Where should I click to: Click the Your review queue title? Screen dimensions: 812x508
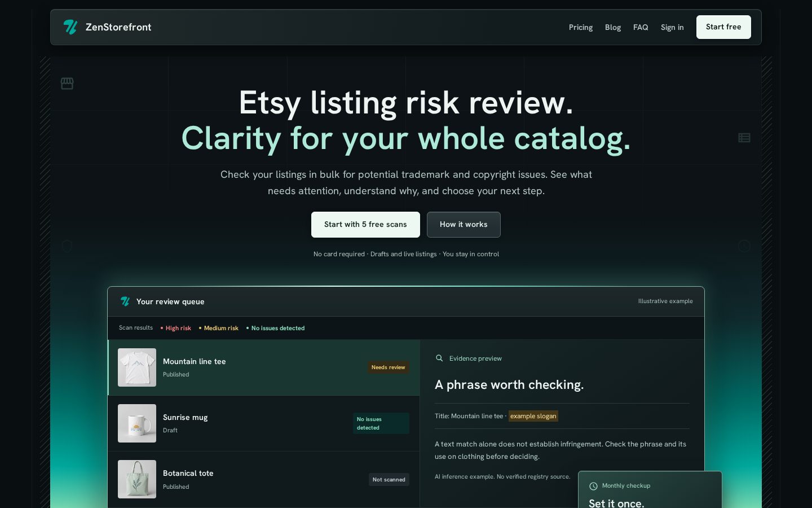(170, 301)
